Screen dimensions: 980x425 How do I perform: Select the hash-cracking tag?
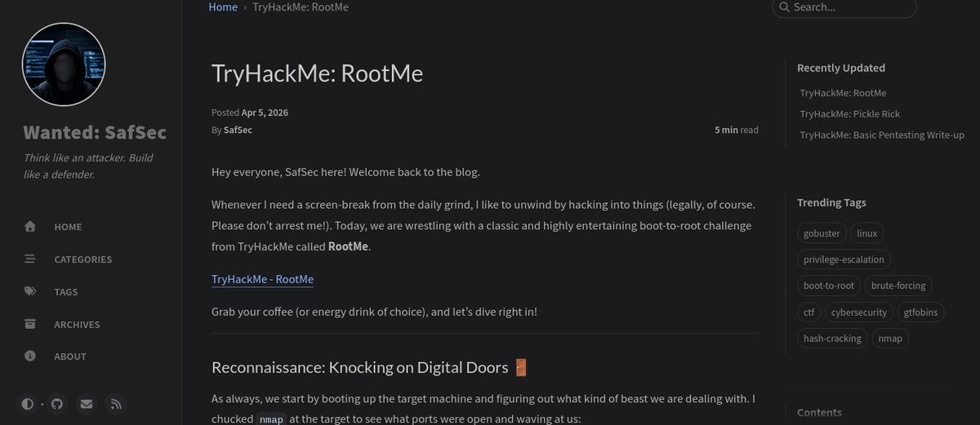[x=832, y=338]
